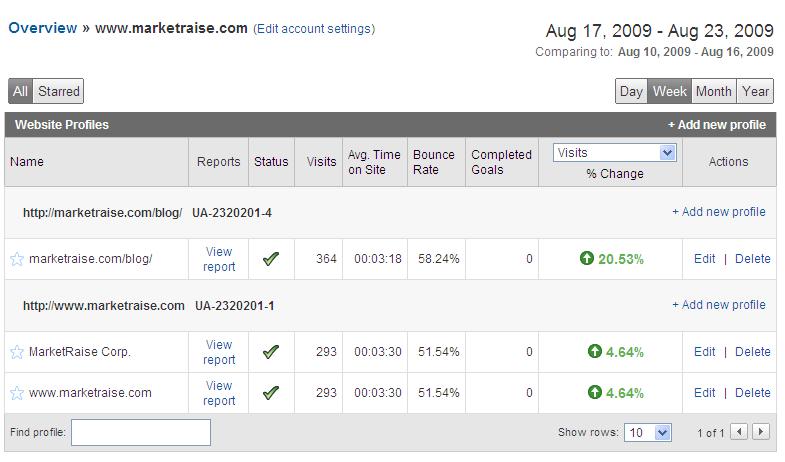Screen dimensions: 785x462
Task: Delete the marketraise.com/blog/ profile
Action: pyautogui.click(x=752, y=259)
